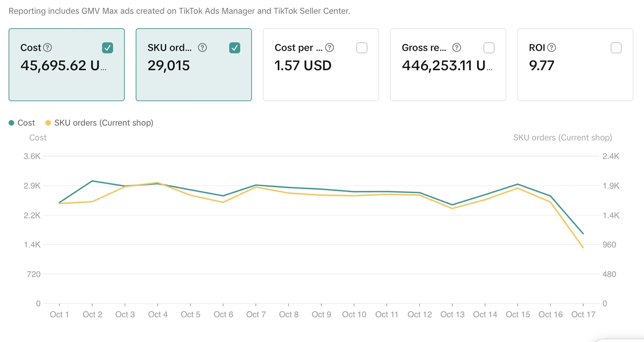
Task: Click the Oct 17 x-axis label
Action: click(x=583, y=315)
